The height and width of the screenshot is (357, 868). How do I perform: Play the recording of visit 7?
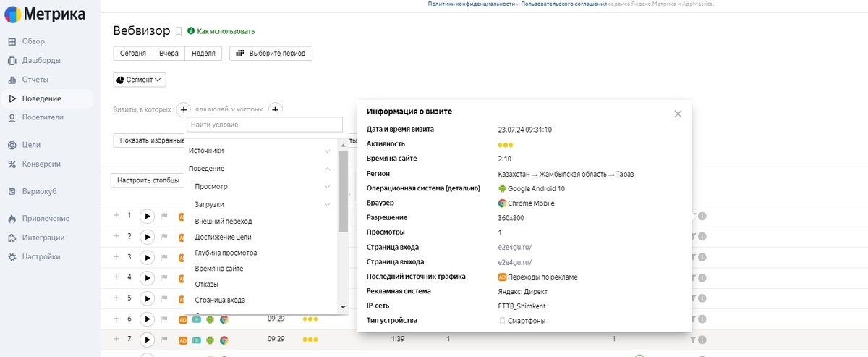[x=147, y=340]
